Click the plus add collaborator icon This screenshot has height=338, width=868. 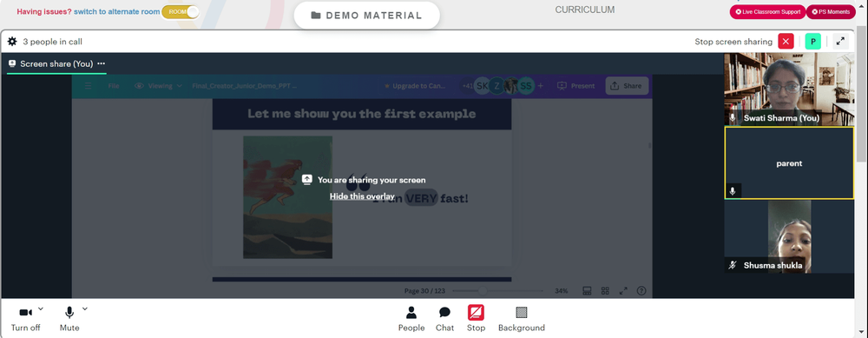pos(540,86)
